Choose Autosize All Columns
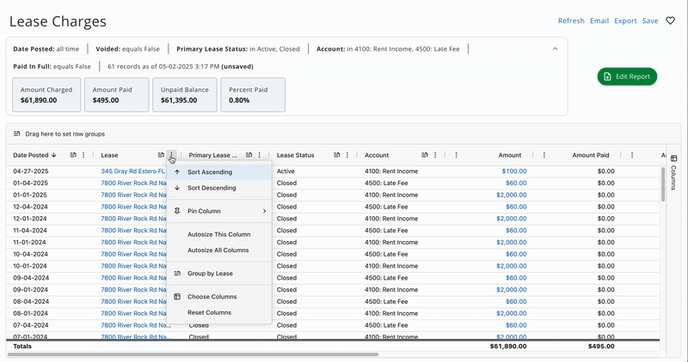688x362 pixels. click(219, 250)
